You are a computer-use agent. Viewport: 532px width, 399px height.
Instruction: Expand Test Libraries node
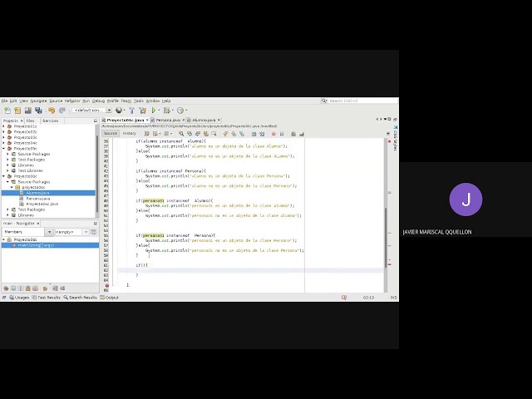coord(8,170)
